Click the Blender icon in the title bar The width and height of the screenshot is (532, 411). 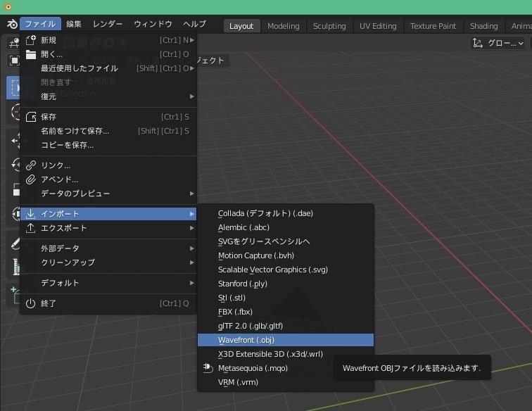click(8, 7)
